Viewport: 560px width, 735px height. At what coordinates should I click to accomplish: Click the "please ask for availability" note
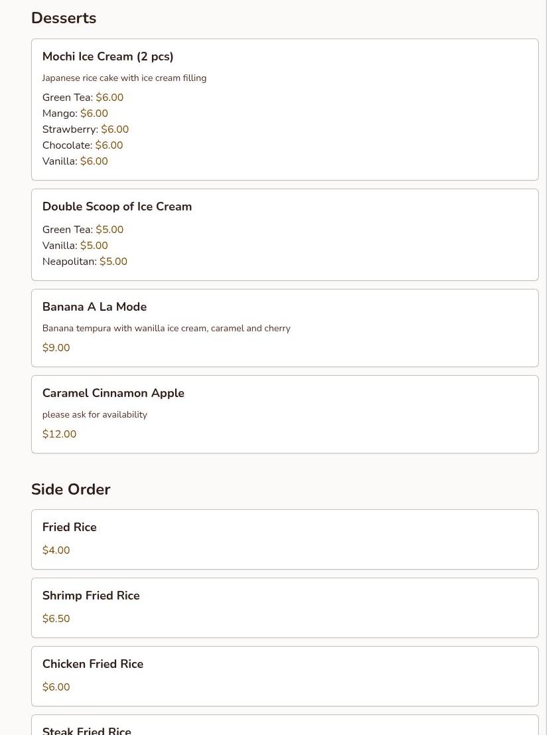[x=94, y=415]
